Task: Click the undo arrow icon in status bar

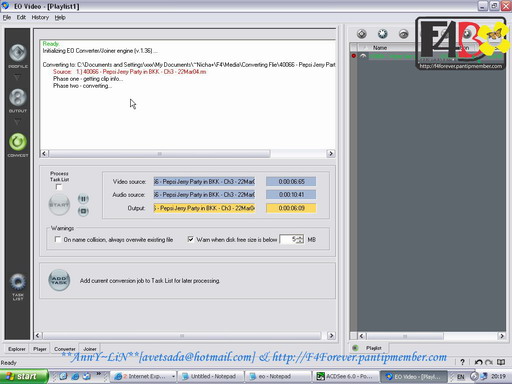Action: point(478,362)
